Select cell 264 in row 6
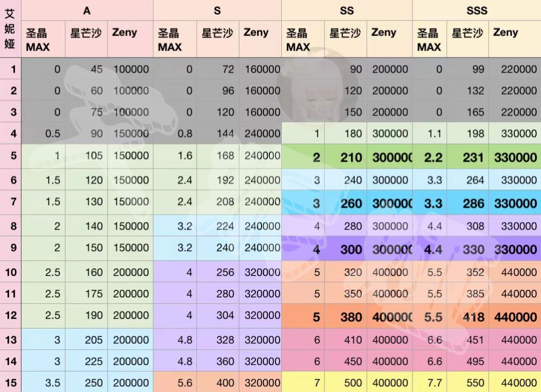Viewport: 541px width, 392px height. pyautogui.click(x=467, y=180)
